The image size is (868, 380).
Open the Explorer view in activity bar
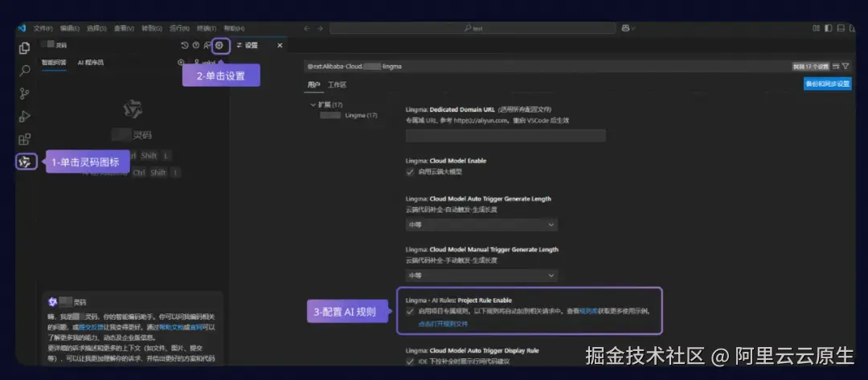[24, 48]
